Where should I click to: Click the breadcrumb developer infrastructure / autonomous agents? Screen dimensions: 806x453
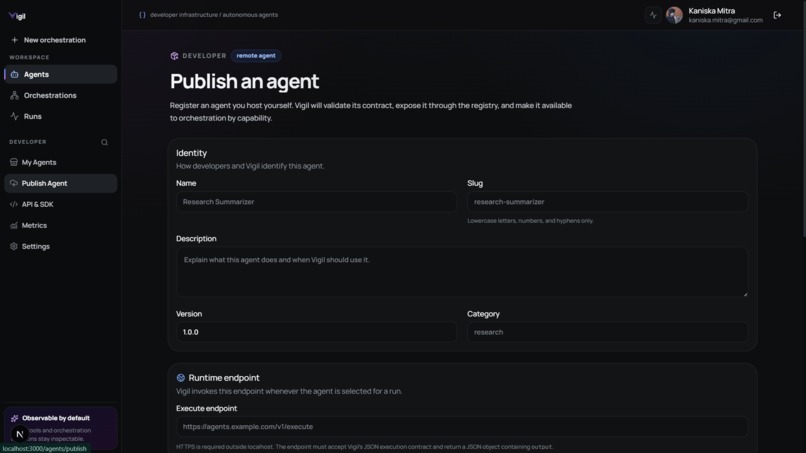tap(214, 15)
